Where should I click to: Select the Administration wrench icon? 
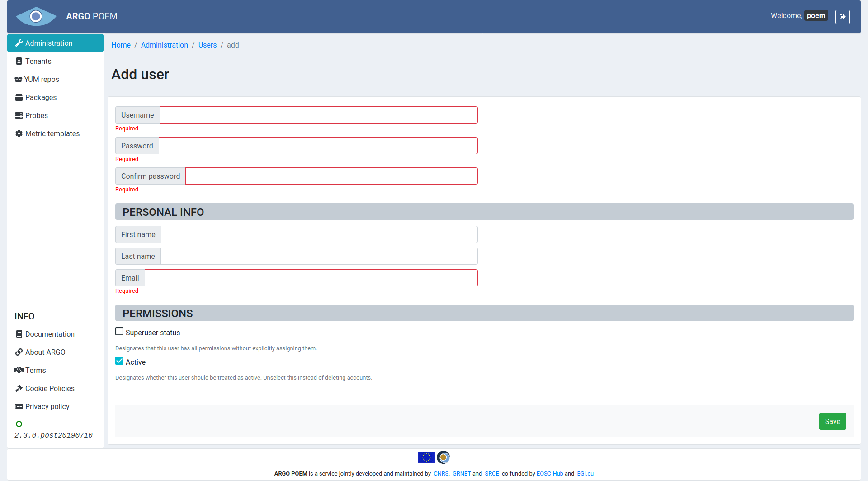(19, 43)
